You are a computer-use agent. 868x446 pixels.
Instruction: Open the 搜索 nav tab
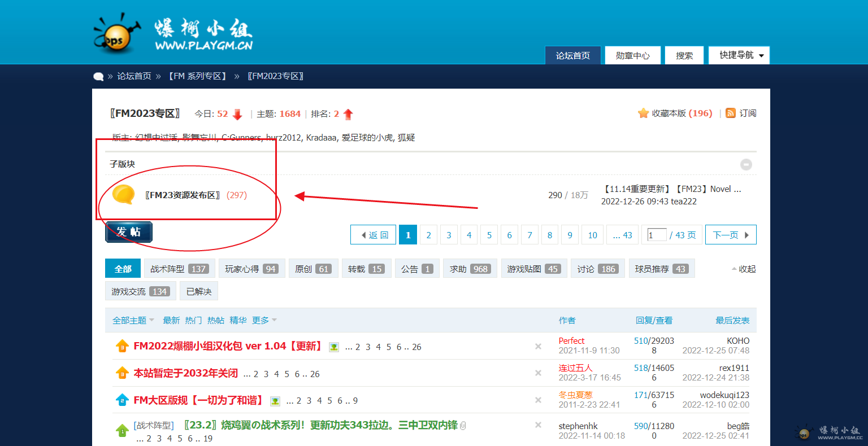pyautogui.click(x=684, y=55)
